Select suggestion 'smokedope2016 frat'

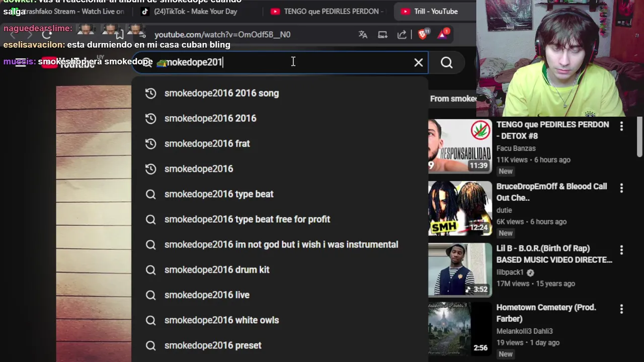pyautogui.click(x=279, y=143)
